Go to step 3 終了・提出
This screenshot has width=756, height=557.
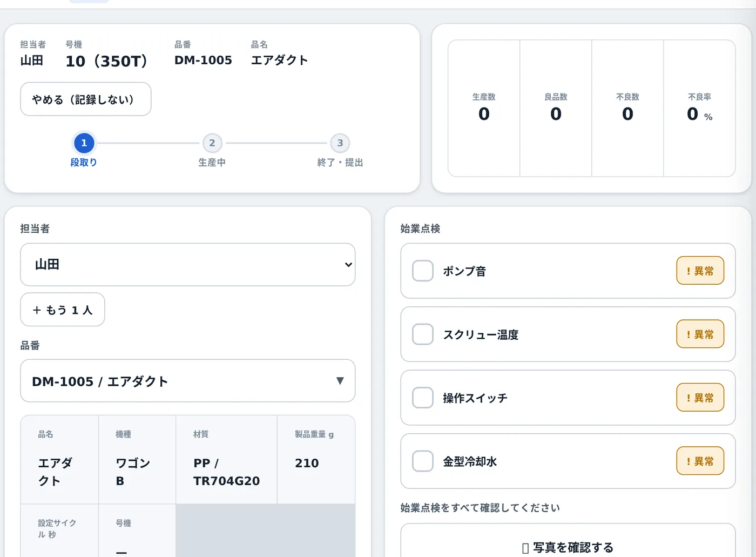click(340, 143)
